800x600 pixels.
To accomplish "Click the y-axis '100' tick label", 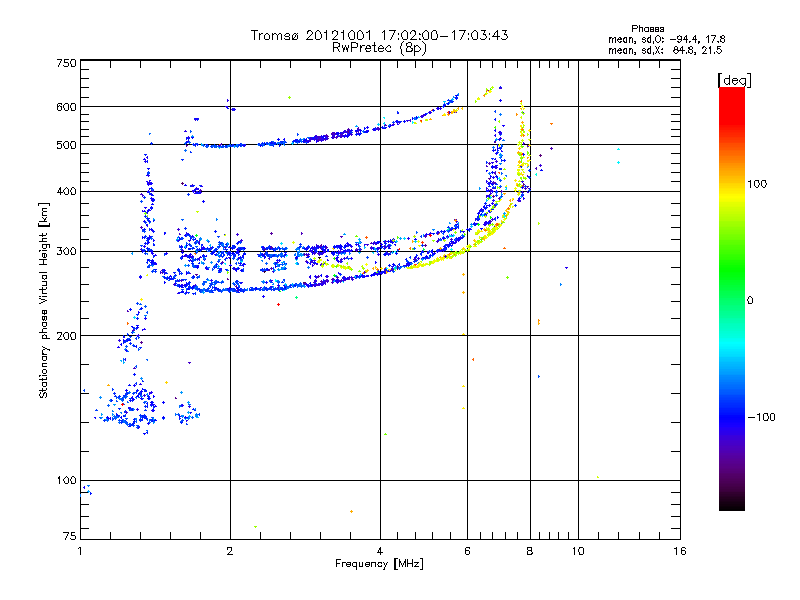I will [66, 481].
